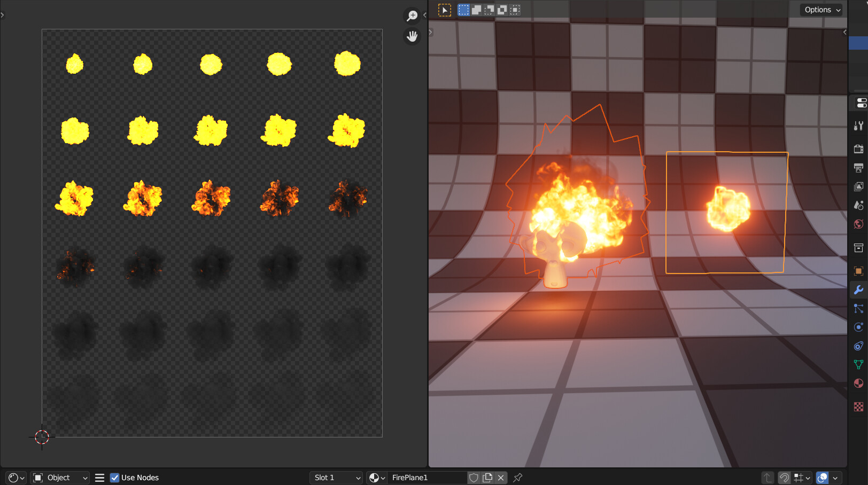Select the Zoom magnifier icon in the image editor

click(412, 15)
